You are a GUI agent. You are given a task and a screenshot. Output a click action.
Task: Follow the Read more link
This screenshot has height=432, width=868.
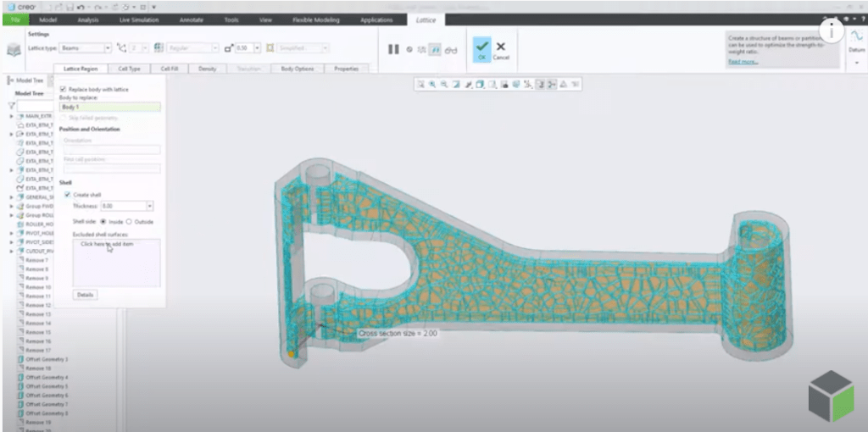(x=743, y=61)
